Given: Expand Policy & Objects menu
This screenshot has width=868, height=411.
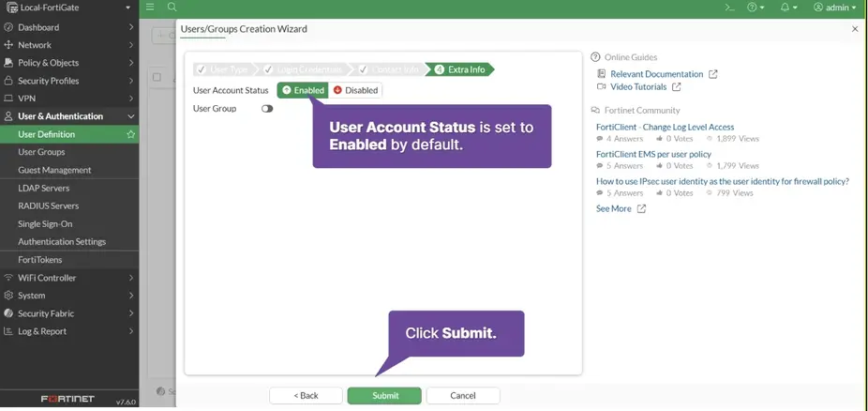Looking at the screenshot, I should (69, 63).
